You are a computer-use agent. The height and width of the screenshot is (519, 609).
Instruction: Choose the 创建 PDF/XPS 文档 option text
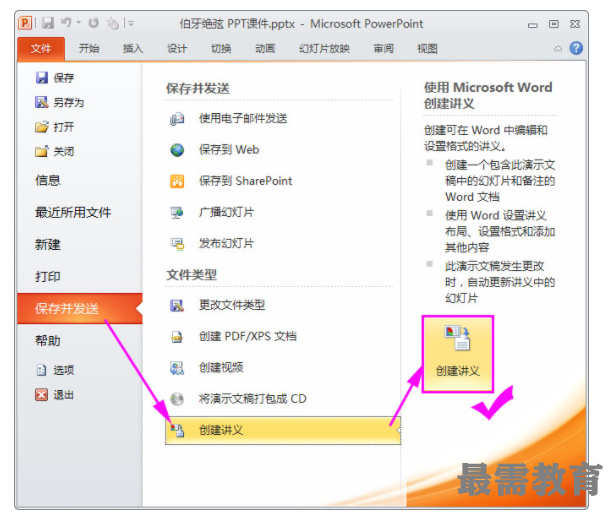tap(248, 336)
